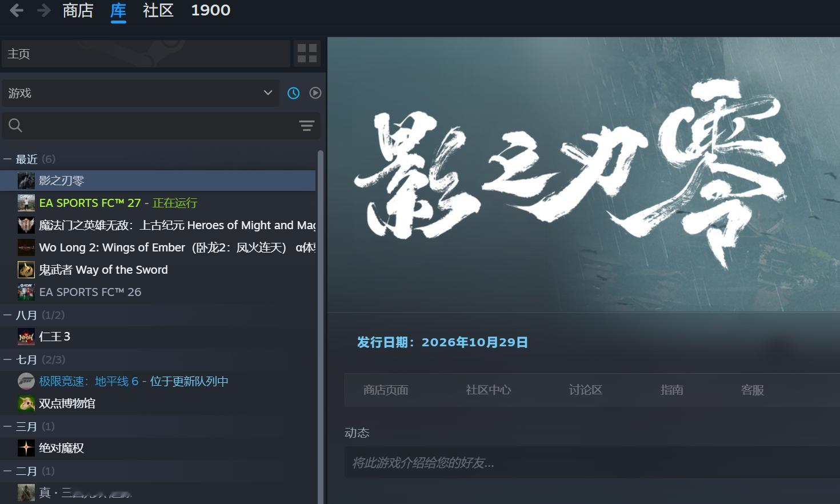Click 仁王3 game icon
Image resolution: width=840 pixels, height=504 pixels.
click(x=26, y=337)
